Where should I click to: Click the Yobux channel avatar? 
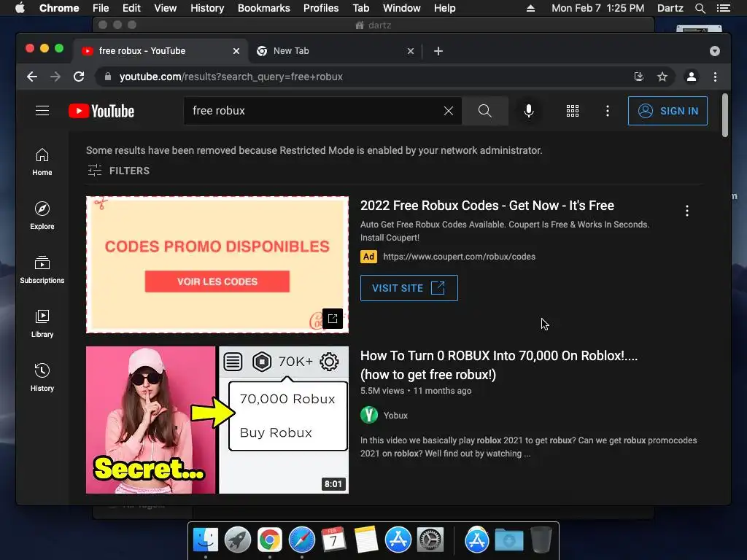point(368,415)
